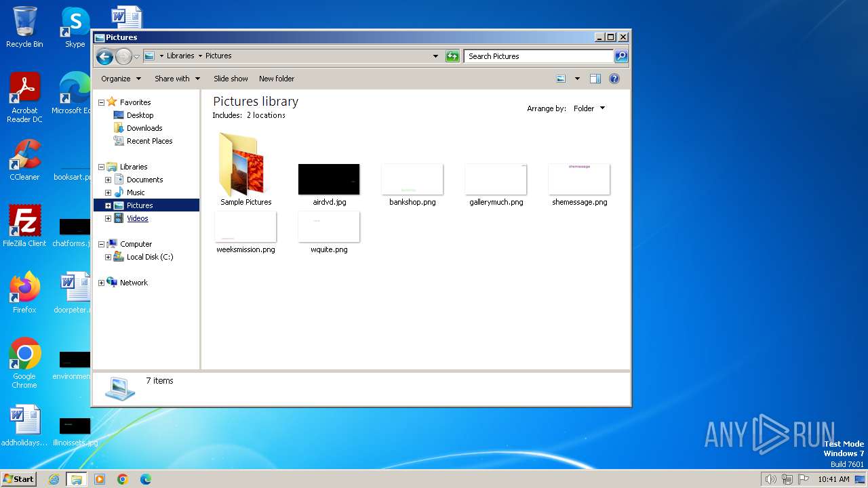Select the CCleaner desktop shortcut
868x488 pixels.
click(24, 160)
